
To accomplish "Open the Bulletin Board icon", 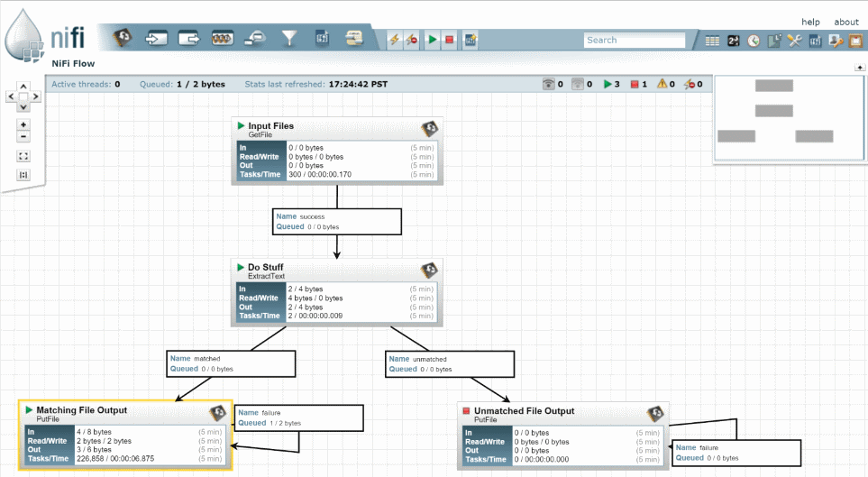I will 855,41.
